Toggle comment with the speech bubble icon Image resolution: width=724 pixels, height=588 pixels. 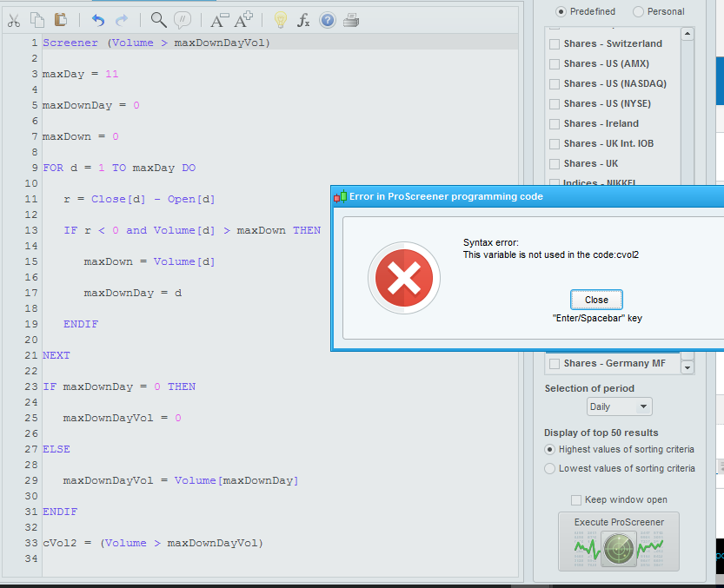(183, 20)
